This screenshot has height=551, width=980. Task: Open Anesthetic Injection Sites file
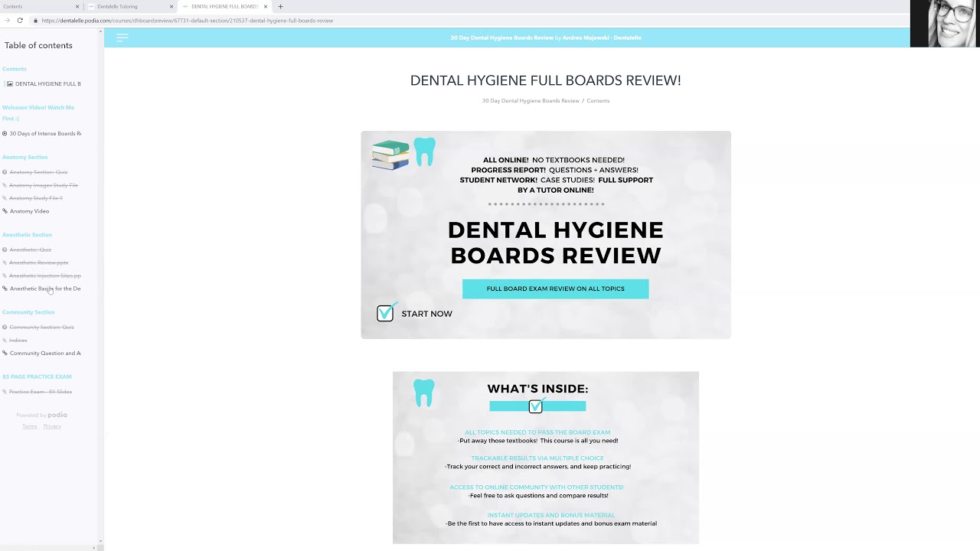pos(45,275)
